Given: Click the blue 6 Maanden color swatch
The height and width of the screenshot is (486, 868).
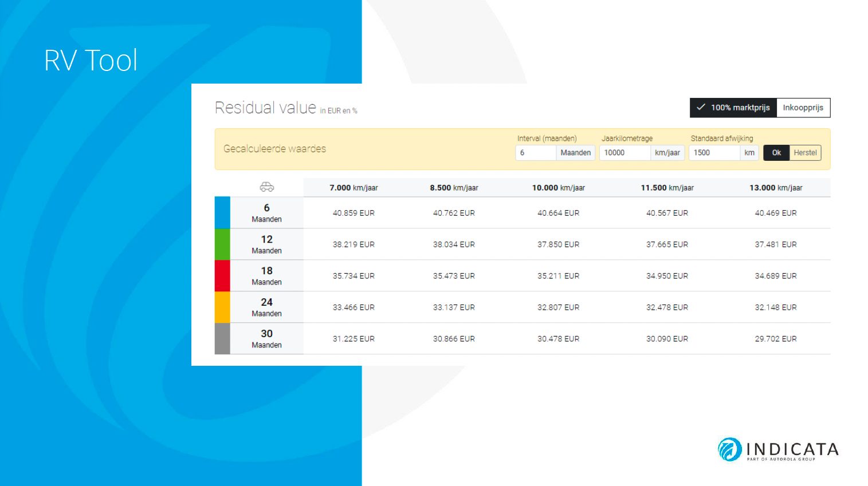Looking at the screenshot, I should [222, 213].
